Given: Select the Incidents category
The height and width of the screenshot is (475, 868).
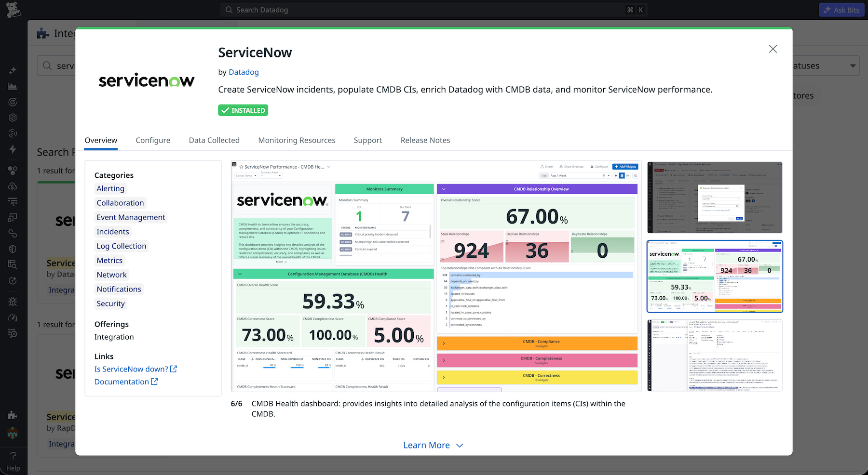Looking at the screenshot, I should (113, 232).
